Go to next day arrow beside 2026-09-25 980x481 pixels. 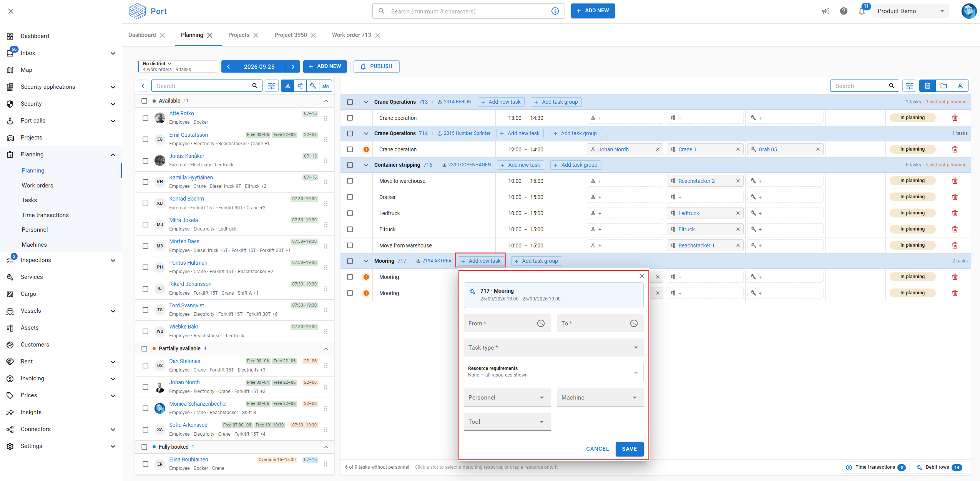(x=293, y=66)
